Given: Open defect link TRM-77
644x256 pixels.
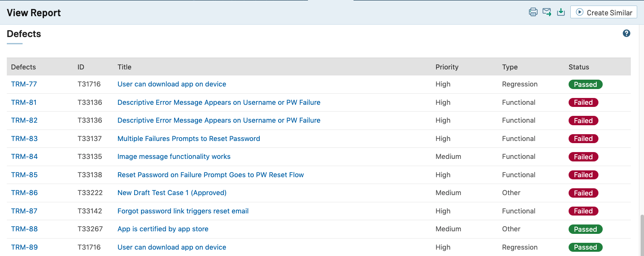Looking at the screenshot, I should click(x=24, y=84).
